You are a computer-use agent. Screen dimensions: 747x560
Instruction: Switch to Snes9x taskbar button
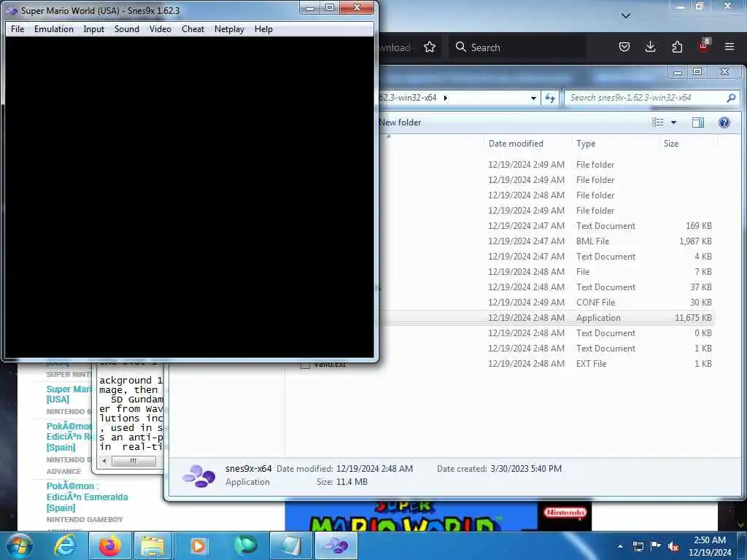[336, 545]
